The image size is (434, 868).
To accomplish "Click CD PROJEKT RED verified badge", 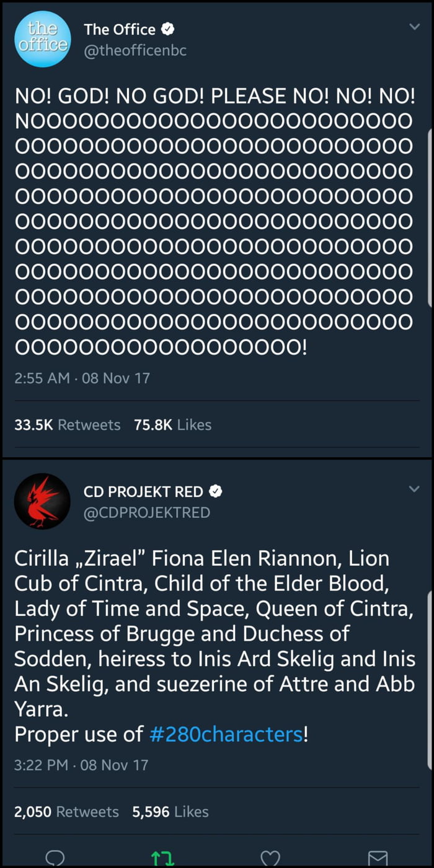I will tap(215, 492).
